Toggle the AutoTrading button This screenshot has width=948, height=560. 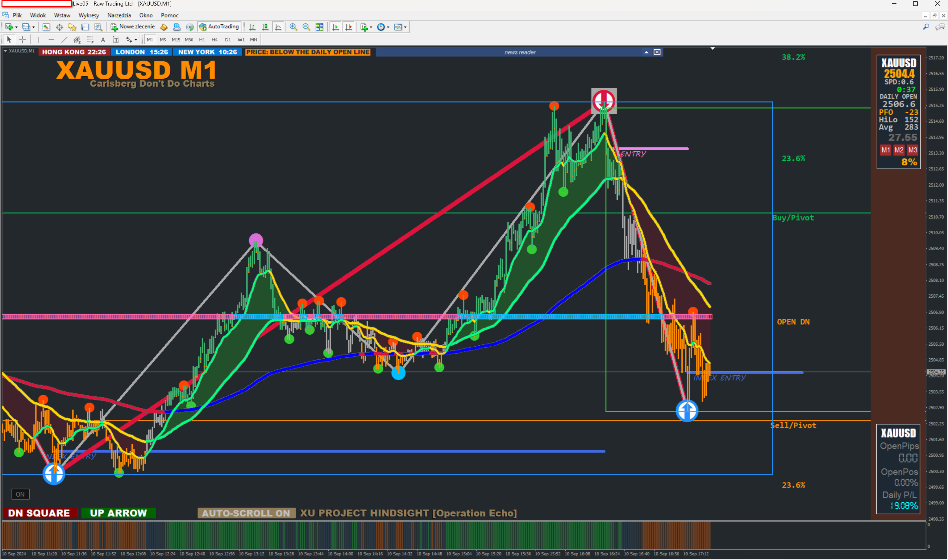[x=219, y=27]
